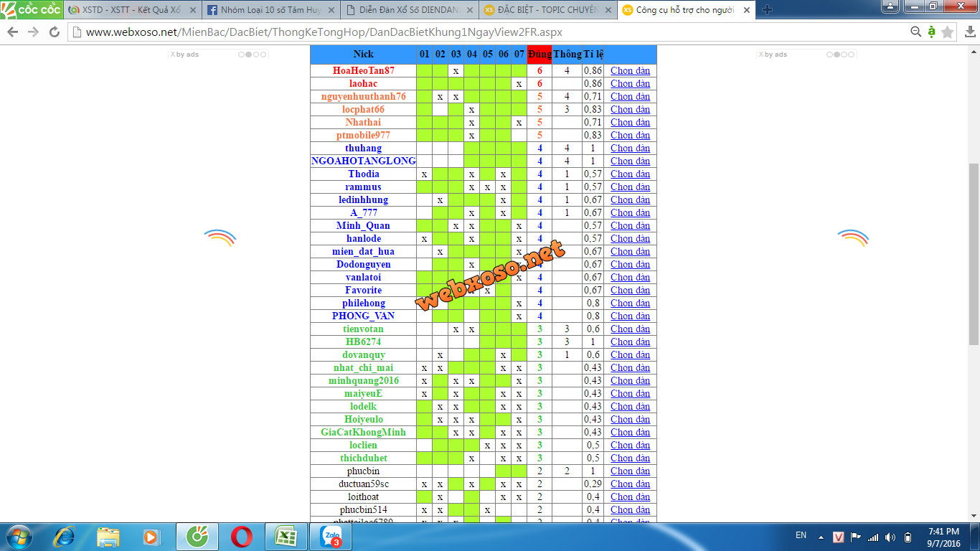Open Chọn dàn link for Minh_Quan
Viewport: 980px width, 551px height.
point(630,226)
